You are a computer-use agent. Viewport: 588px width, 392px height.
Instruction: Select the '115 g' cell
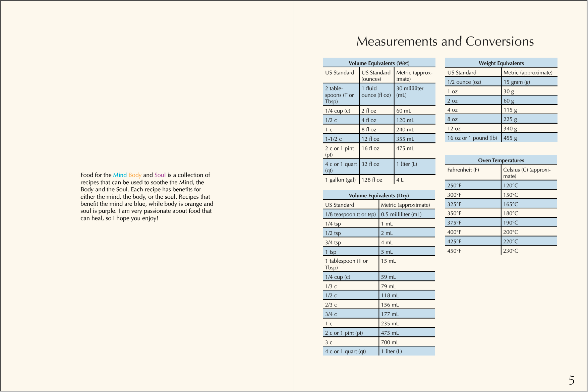(529, 110)
